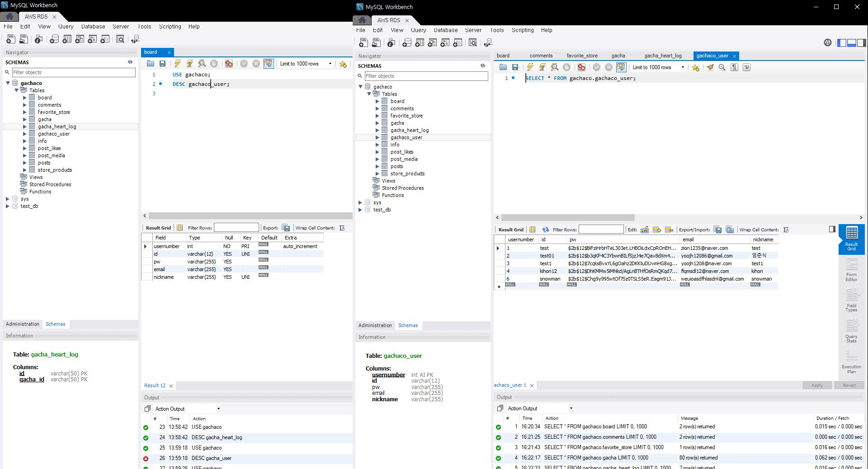Edit current row pencil icon in result grid
This screenshot has width=868, height=469.
645,230
